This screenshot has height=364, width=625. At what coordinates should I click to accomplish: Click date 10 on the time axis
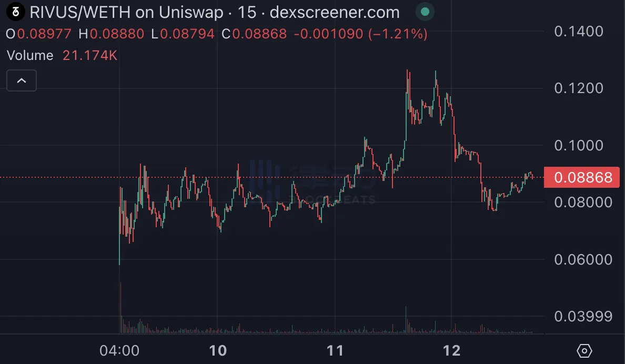[218, 350]
